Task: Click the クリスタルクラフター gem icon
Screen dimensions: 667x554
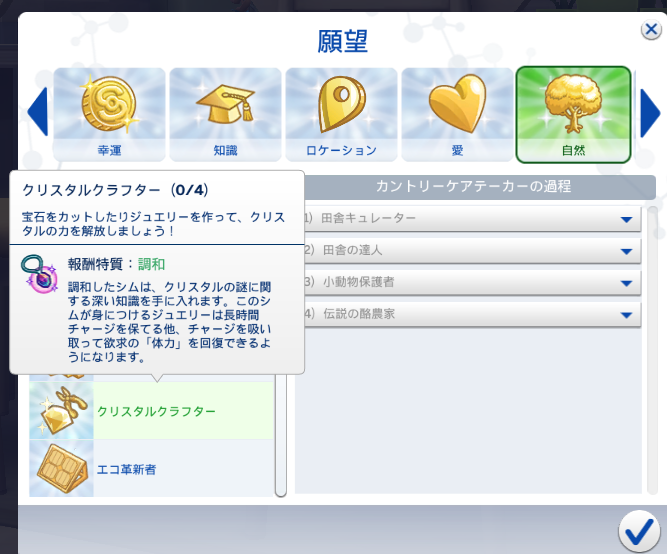Action: 61,411
